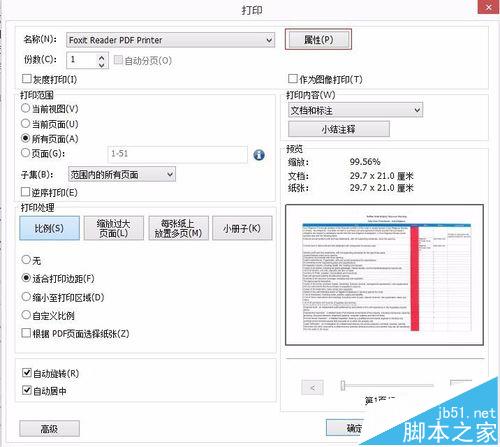Select current view 当前视图(V) option
500x447 pixels.
click(x=26, y=108)
